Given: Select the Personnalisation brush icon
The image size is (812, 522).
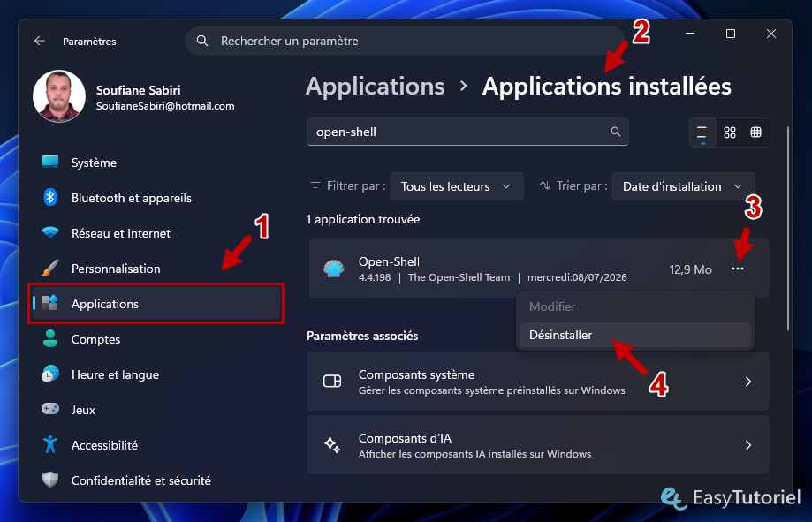Looking at the screenshot, I should click(50, 268).
